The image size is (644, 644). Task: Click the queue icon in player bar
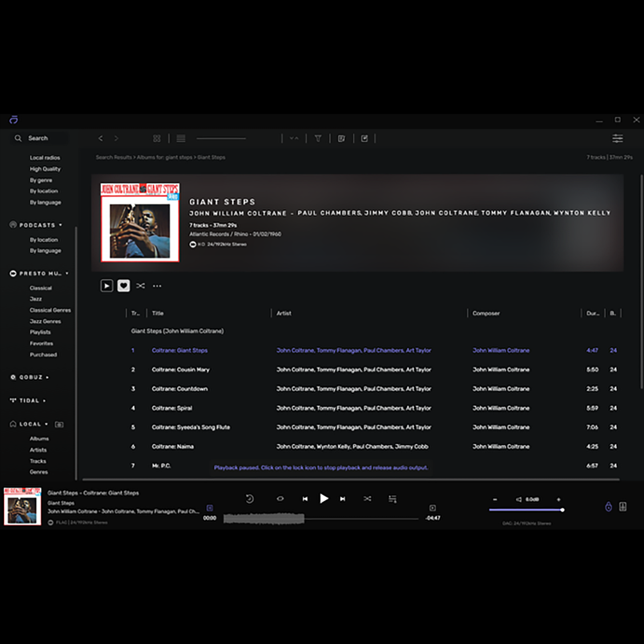click(392, 499)
